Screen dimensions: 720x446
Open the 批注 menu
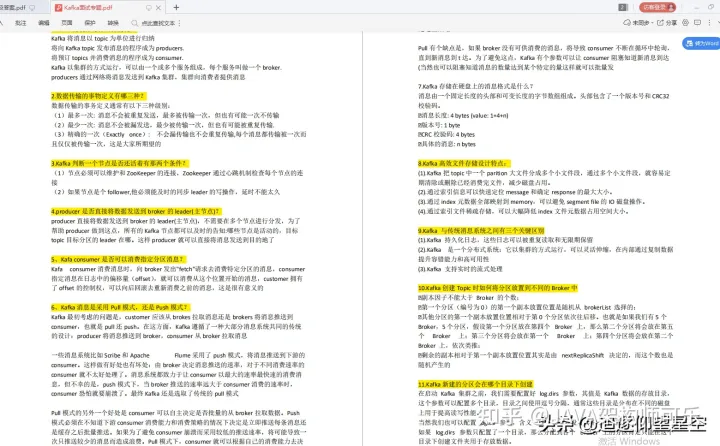pos(21,23)
